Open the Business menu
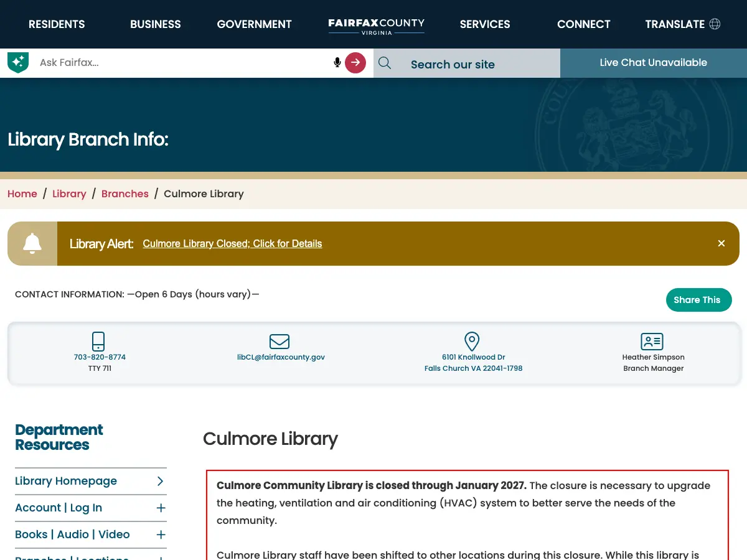This screenshot has height=560, width=747. 156,24
